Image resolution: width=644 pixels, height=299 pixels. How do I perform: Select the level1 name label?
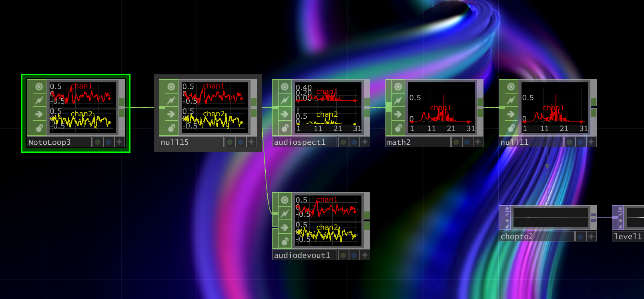(x=628, y=236)
